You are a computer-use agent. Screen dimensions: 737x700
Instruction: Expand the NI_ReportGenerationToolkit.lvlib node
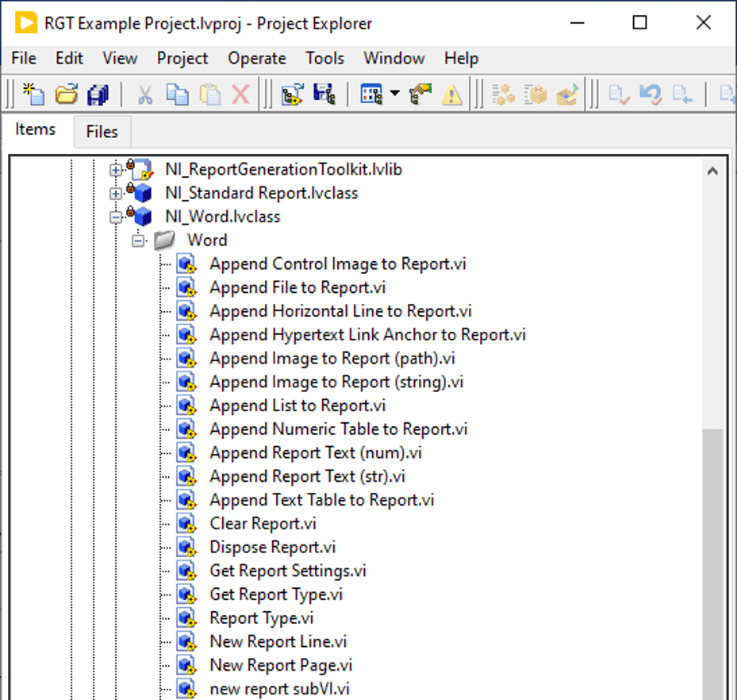pos(115,170)
